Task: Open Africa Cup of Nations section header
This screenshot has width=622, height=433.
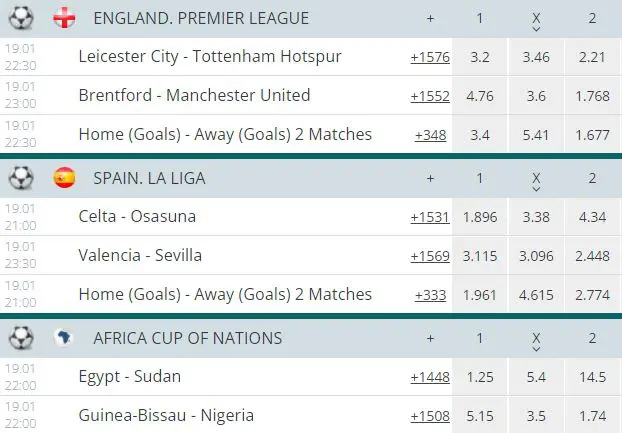Action: 188,338
